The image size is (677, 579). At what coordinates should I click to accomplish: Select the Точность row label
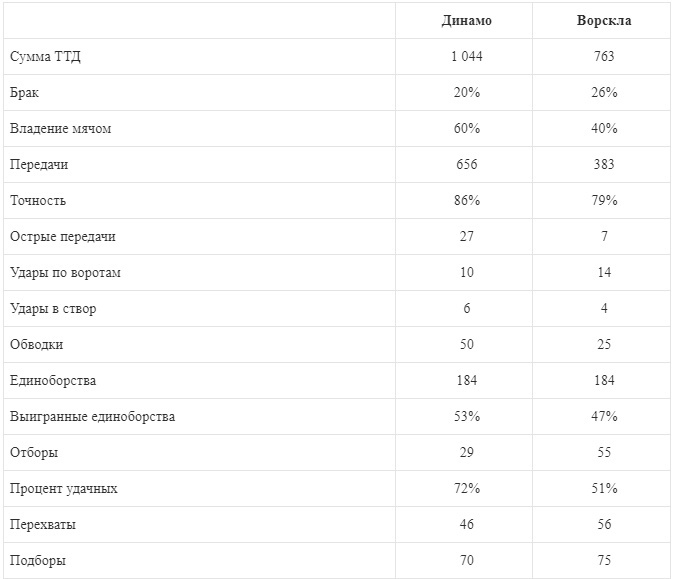38,201
